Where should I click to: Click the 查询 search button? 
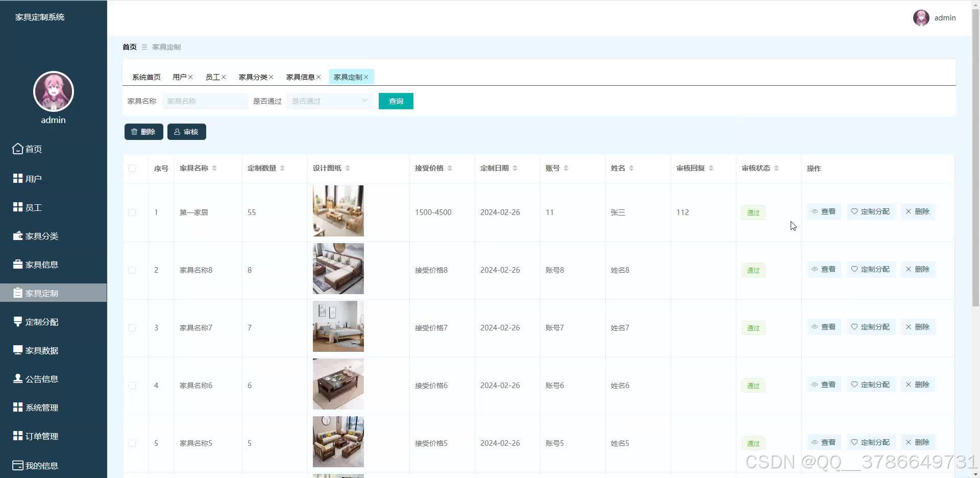point(396,101)
